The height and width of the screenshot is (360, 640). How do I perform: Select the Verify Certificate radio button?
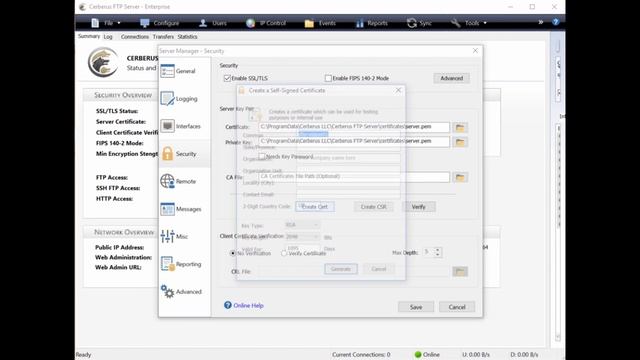coord(284,253)
